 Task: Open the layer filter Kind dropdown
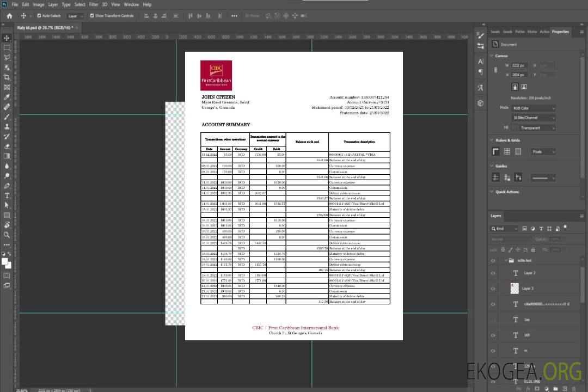pos(504,229)
